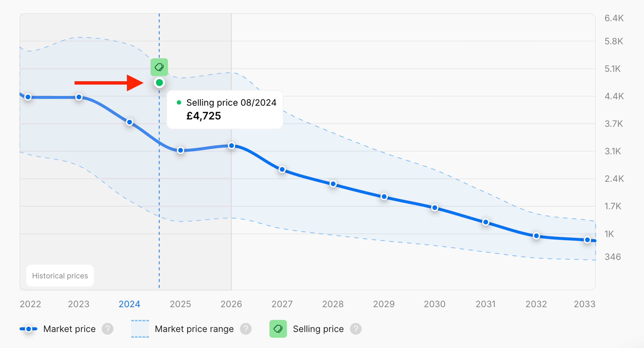Screen dimensions: 644x348
Task: Click the Historical prices label
Action: coord(60,276)
